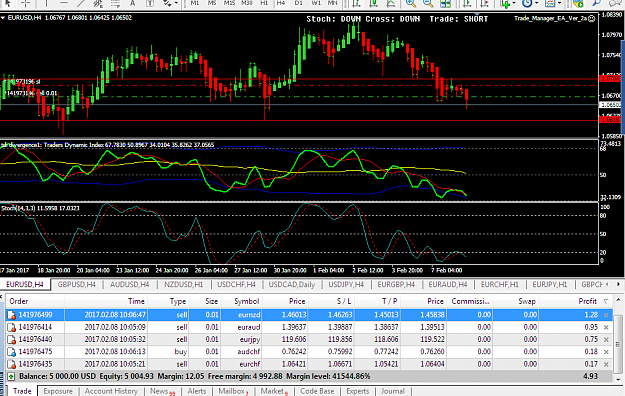Screen dimensions: 625x396
Task: Open the indicators list button
Action: (505, 3)
